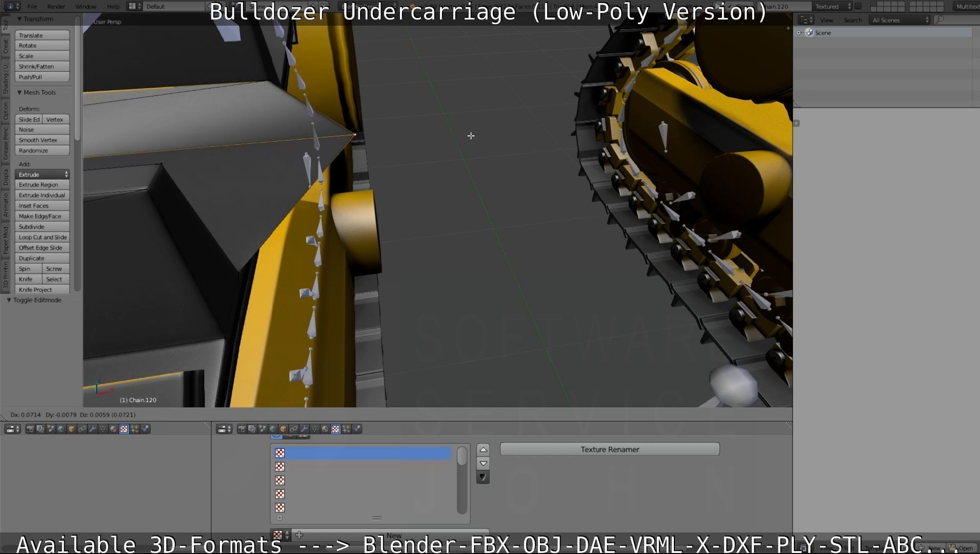Click the outliner search input field
Image resolution: width=980 pixels, height=554 pixels.
(x=957, y=20)
